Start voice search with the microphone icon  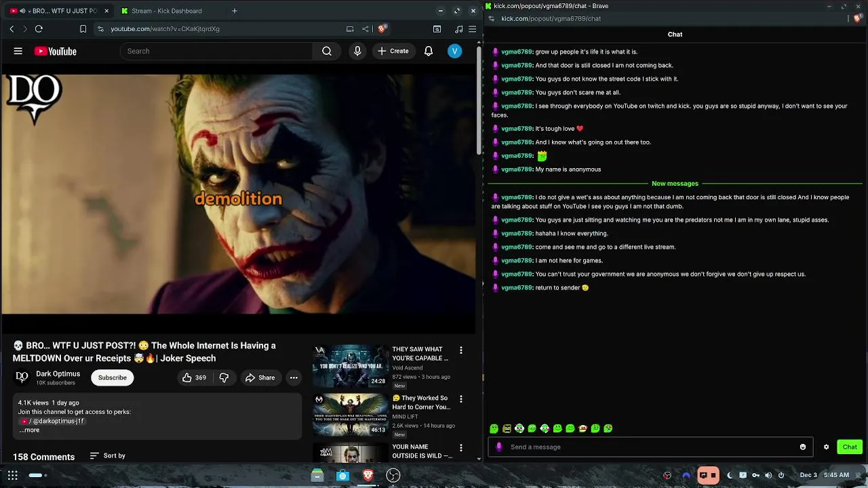(x=357, y=51)
